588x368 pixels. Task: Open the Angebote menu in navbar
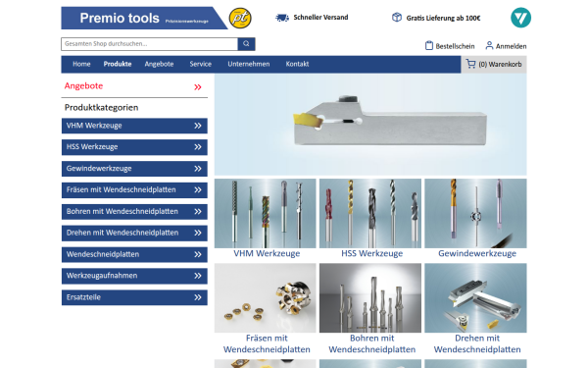click(159, 64)
